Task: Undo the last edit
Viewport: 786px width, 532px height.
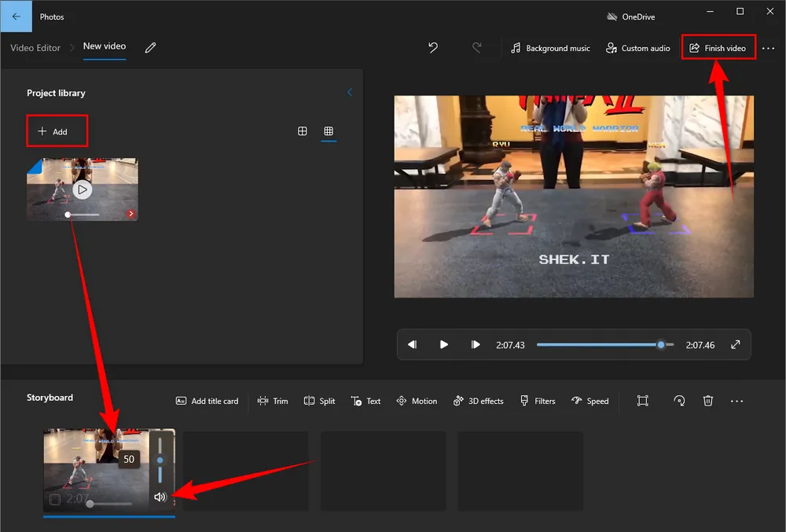Action: click(433, 48)
